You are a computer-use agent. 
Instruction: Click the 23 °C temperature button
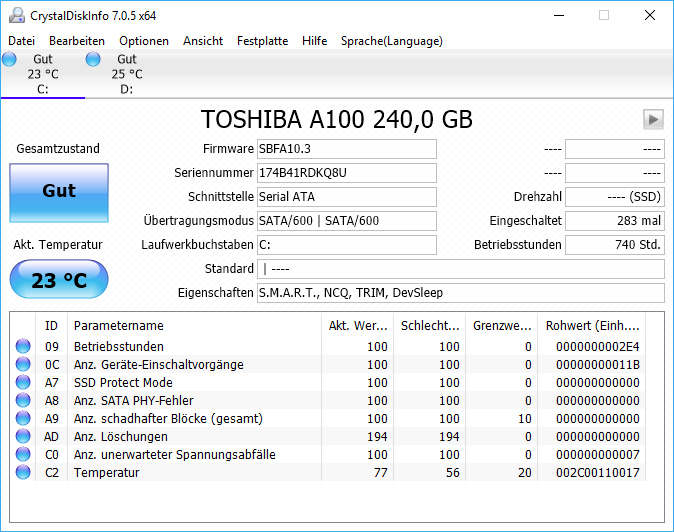pos(59,280)
